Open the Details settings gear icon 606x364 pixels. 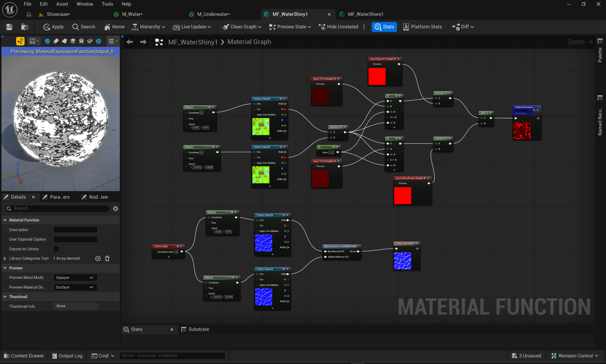(115, 208)
